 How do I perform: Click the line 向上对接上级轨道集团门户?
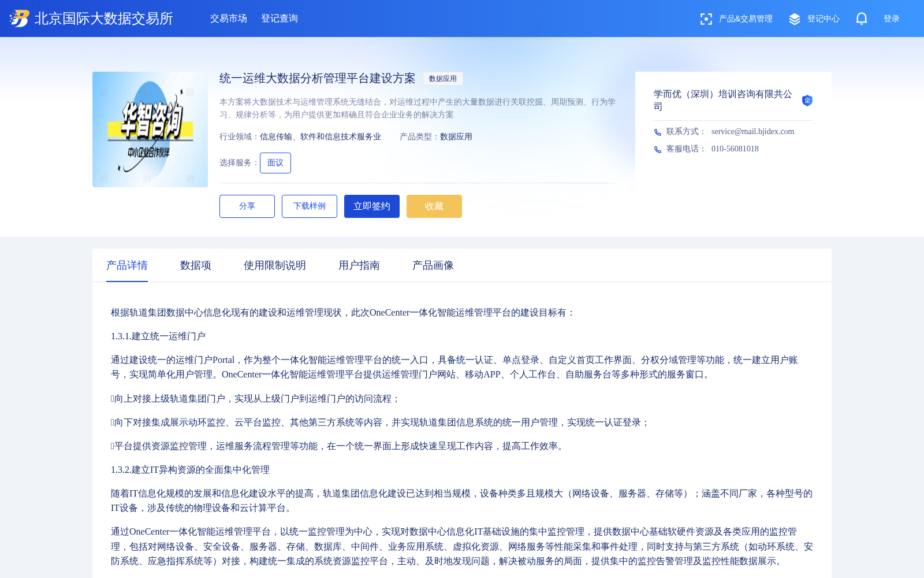(255, 399)
